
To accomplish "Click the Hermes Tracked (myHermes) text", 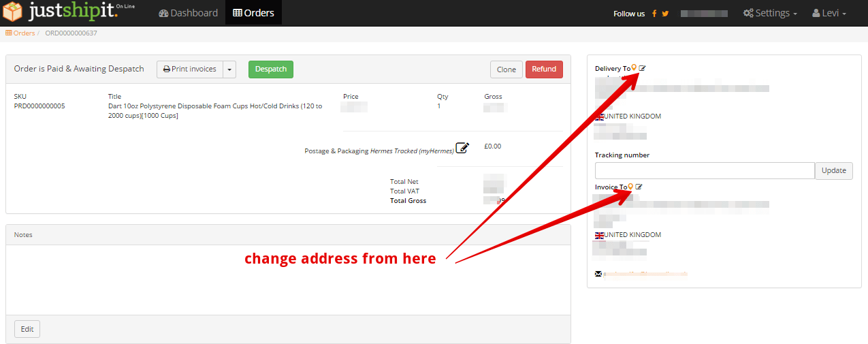I will (x=412, y=151).
